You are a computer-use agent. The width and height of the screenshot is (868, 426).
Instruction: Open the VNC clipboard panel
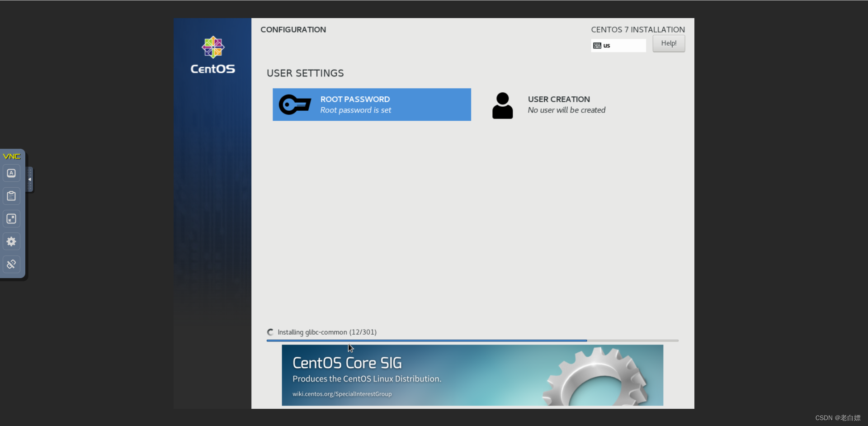[11, 196]
